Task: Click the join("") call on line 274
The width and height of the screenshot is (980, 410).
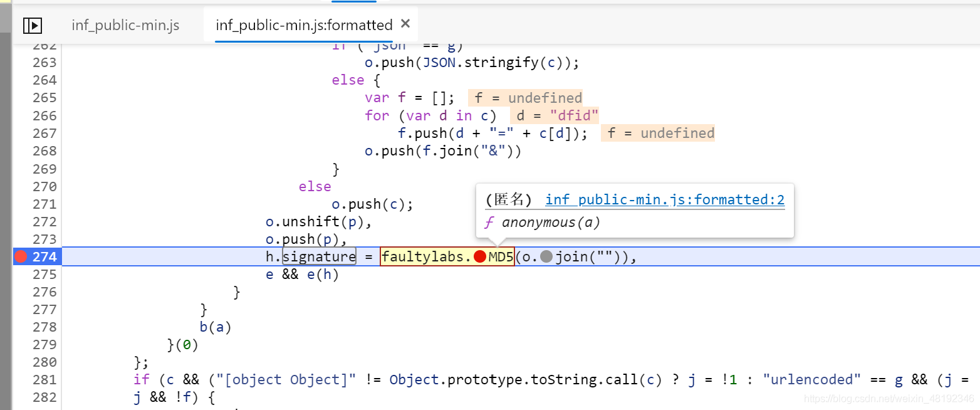Action: (x=592, y=256)
